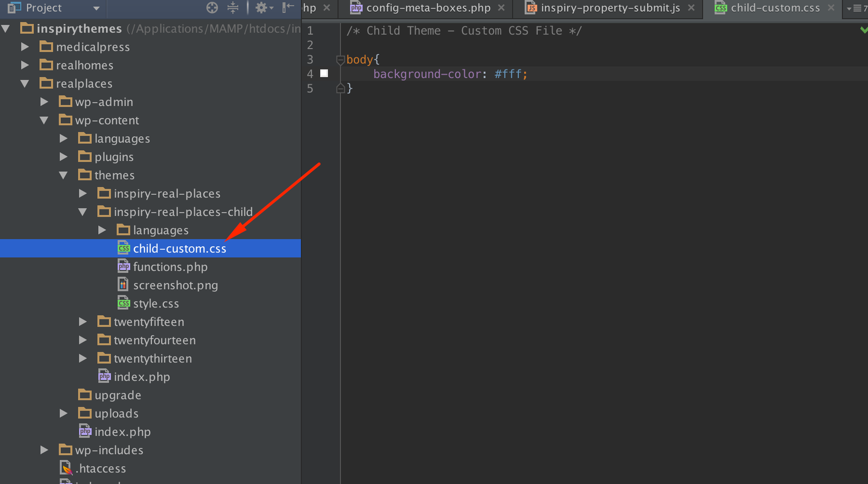Select functions.php in the child theme
This screenshot has height=484, width=868.
[x=170, y=267]
